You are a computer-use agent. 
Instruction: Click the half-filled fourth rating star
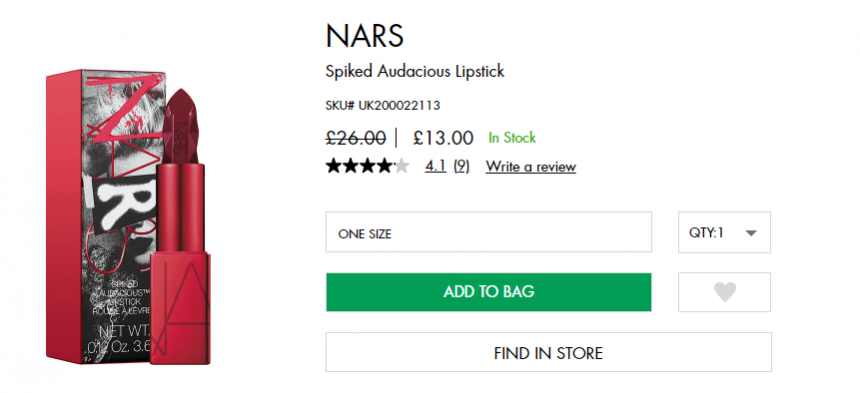coord(385,166)
